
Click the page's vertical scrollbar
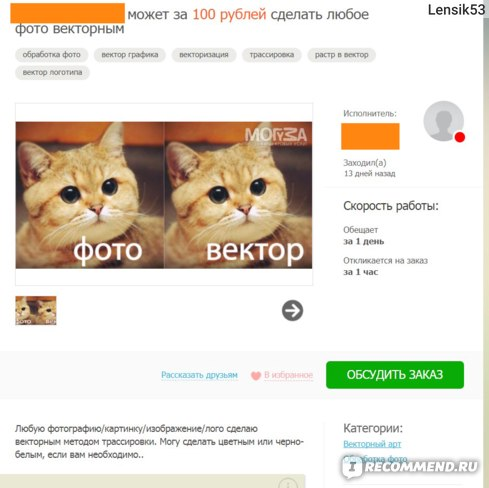(486, 244)
